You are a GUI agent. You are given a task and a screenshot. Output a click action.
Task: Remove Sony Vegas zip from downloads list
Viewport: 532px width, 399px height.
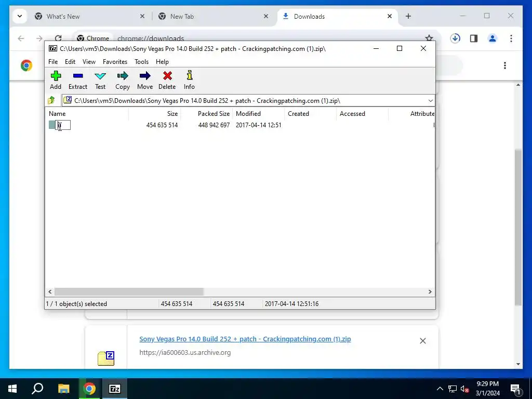tap(423, 341)
